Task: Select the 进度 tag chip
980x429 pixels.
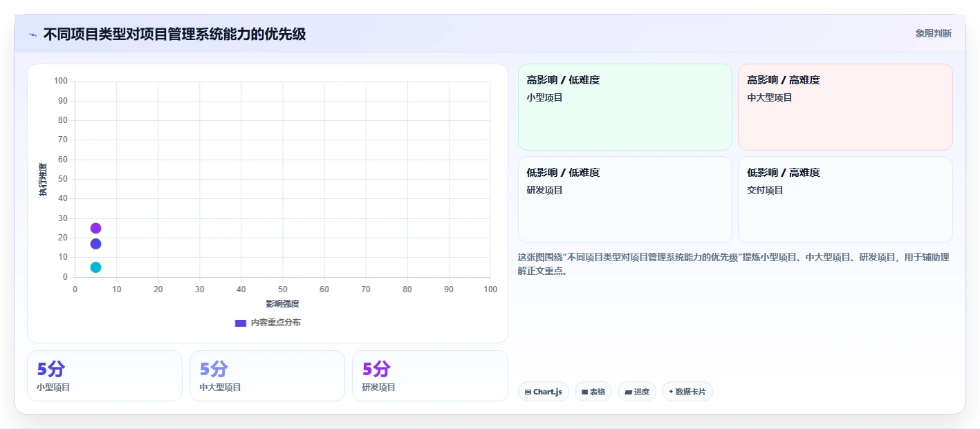Action: [637, 392]
